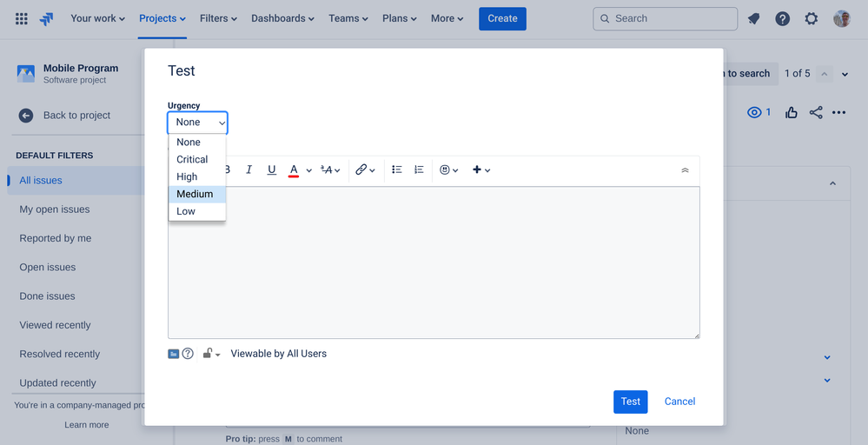Go to the previous issue arrow

point(825,74)
